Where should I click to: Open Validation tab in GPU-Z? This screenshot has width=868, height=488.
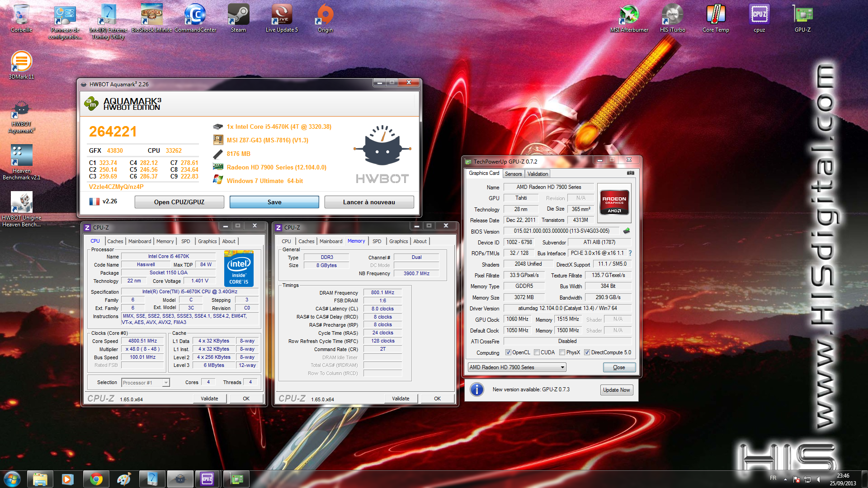pyautogui.click(x=538, y=174)
